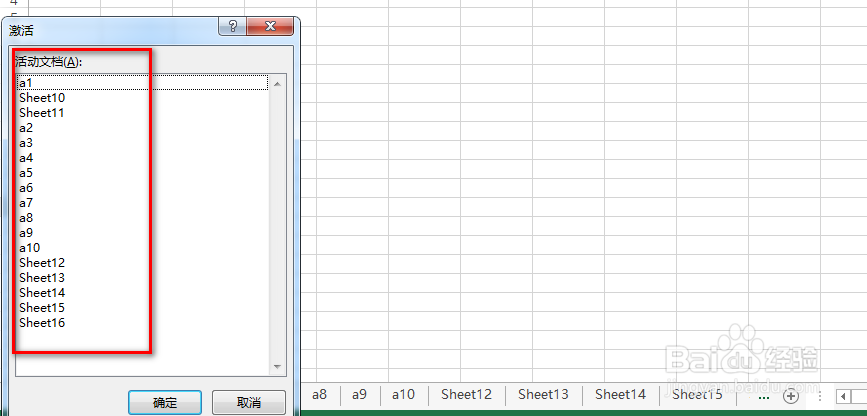
Task: Cancel the dialog with 取消
Action: (x=249, y=402)
